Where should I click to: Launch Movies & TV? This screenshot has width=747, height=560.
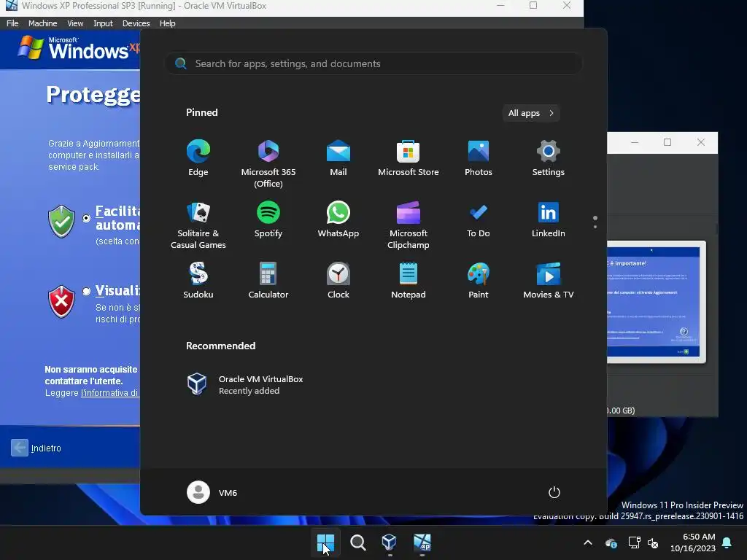coord(549,281)
